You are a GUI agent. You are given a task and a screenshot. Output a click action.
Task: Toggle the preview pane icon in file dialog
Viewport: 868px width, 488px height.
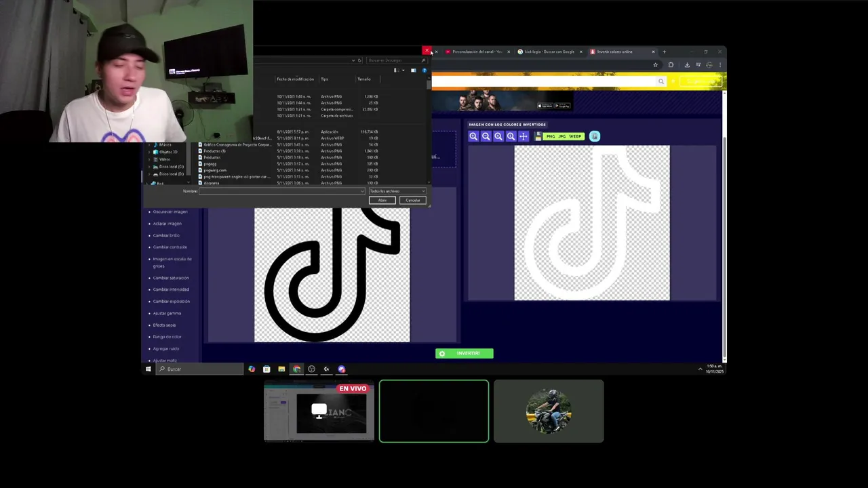pyautogui.click(x=413, y=70)
